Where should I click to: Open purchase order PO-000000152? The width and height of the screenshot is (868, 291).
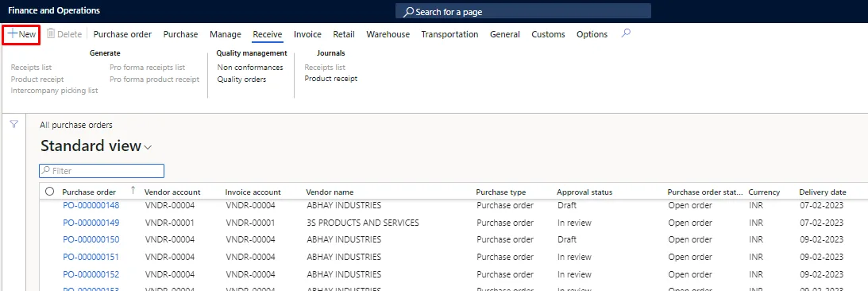91,274
